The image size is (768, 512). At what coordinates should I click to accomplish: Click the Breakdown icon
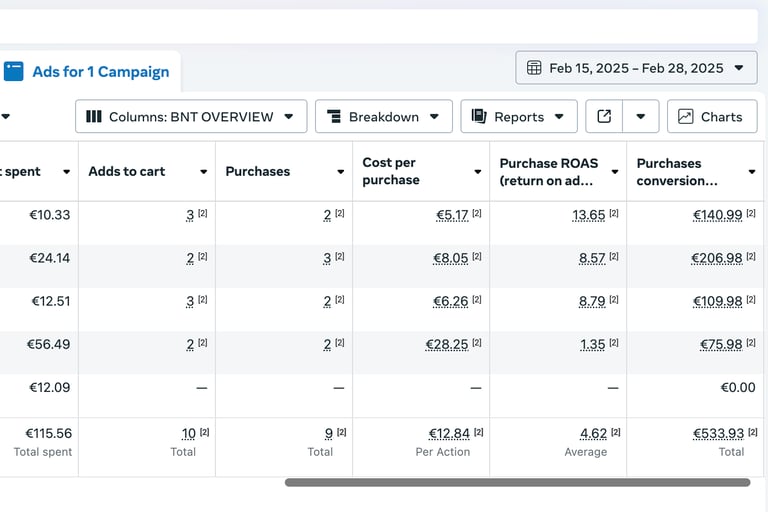(334, 117)
